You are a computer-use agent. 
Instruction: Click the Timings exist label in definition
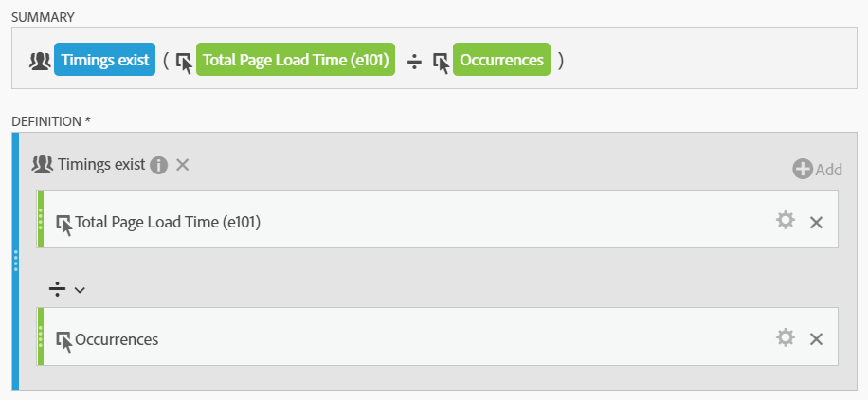(101, 165)
